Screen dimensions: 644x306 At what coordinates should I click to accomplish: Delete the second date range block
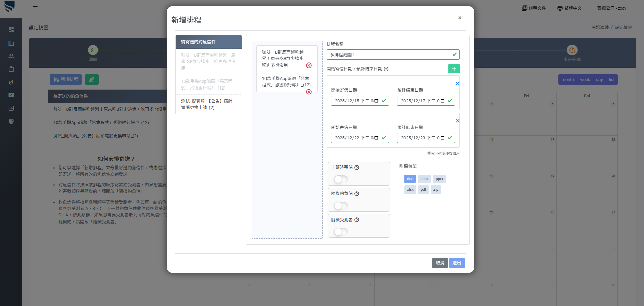click(457, 121)
